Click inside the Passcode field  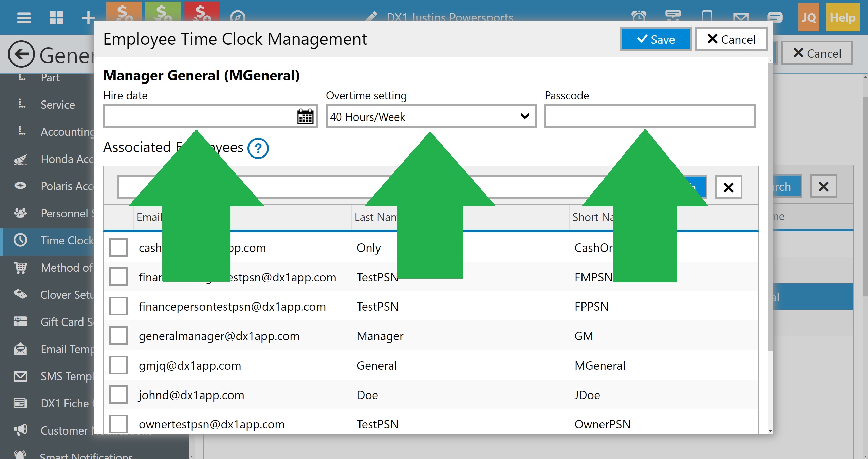tap(649, 116)
